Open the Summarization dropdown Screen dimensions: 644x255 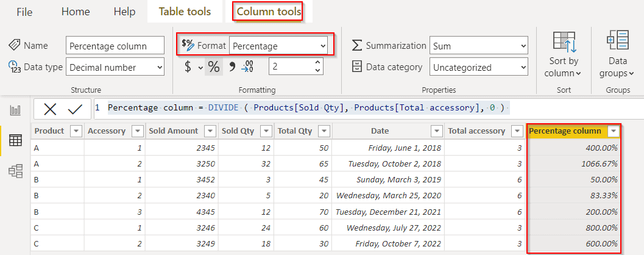[478, 46]
